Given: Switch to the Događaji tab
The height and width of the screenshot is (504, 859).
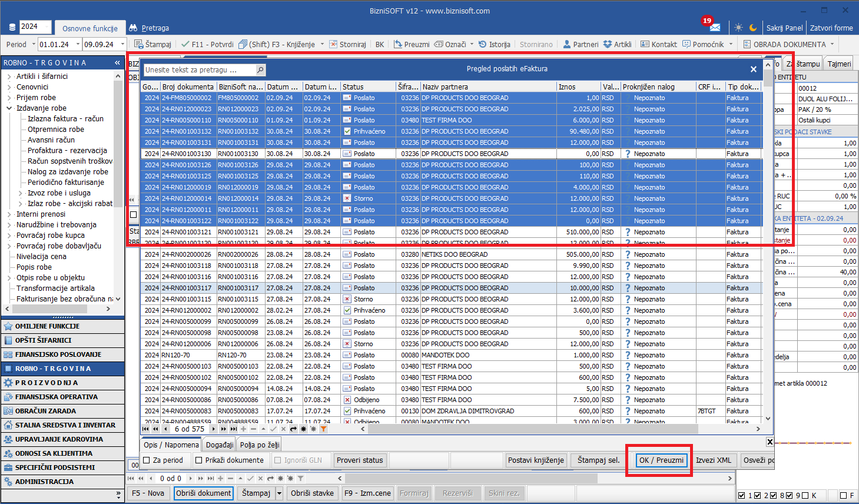Looking at the screenshot, I should click(219, 445).
